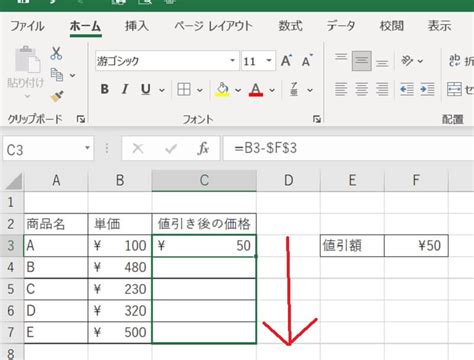Switch to the 挿入 tab
Image resolution: width=474 pixels, height=360 pixels.
coord(137,26)
